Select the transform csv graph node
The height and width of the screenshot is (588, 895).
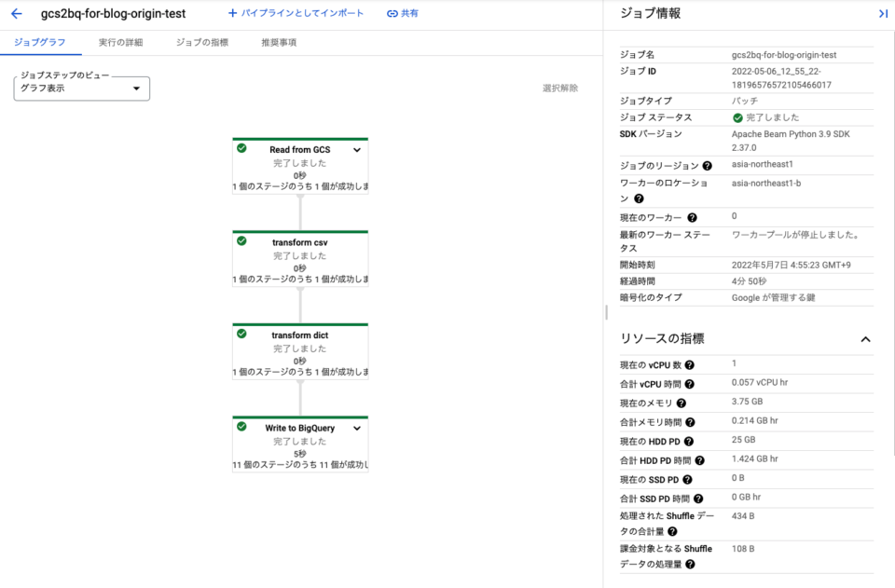pos(299,253)
